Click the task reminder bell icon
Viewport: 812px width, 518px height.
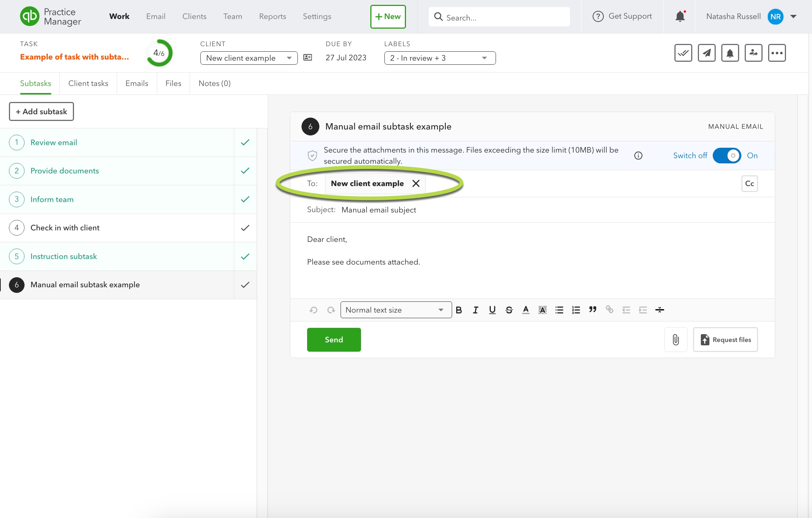730,53
